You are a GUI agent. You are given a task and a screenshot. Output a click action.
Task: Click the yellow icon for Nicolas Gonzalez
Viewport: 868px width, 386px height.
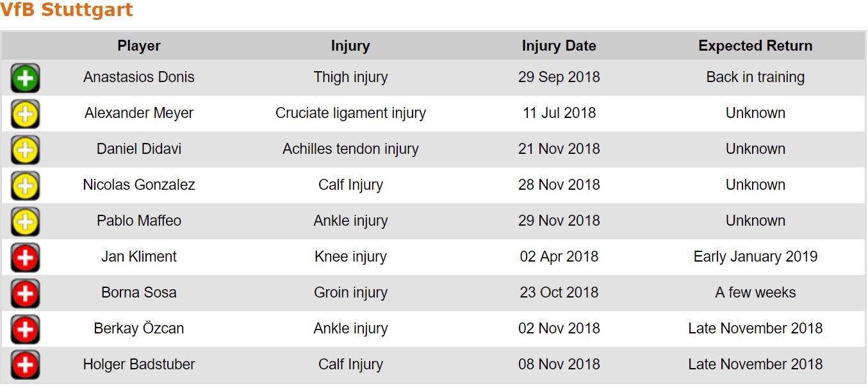point(25,186)
